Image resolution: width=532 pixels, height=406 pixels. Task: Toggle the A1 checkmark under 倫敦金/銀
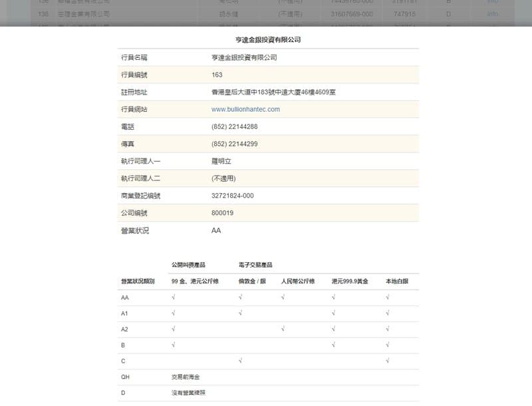(x=240, y=312)
